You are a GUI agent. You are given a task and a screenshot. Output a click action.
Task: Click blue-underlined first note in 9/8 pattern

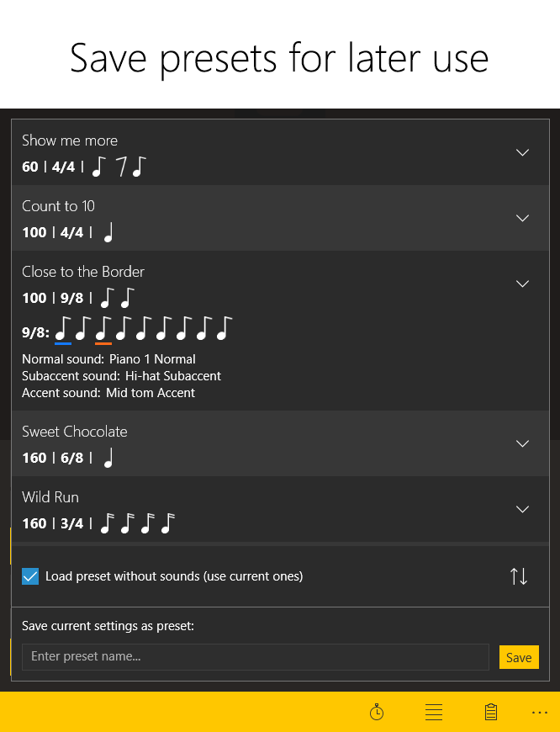pyautogui.click(x=63, y=329)
